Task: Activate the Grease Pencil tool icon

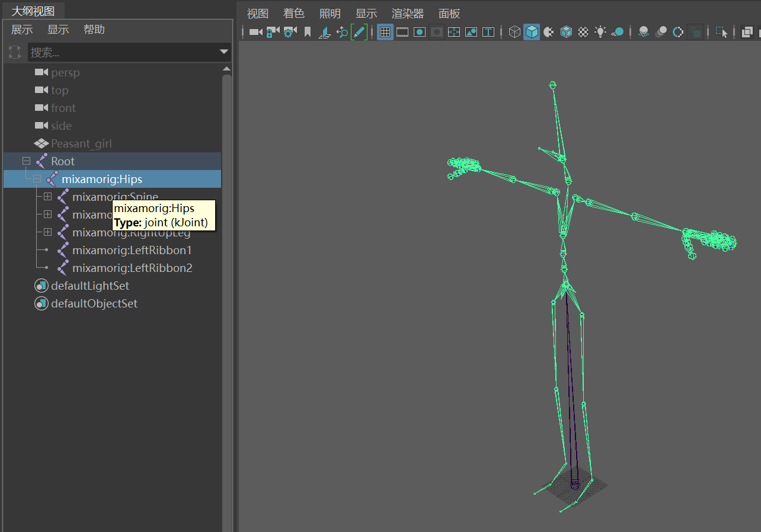Action: [359, 32]
